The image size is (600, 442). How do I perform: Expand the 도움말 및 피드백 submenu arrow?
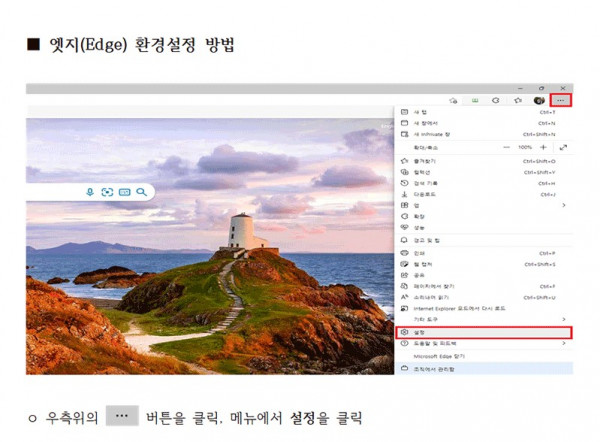click(x=564, y=343)
